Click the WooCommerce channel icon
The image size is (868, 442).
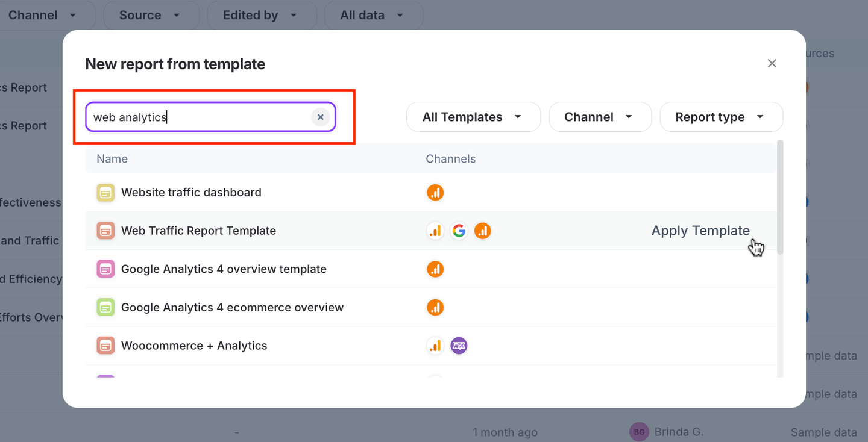pyautogui.click(x=459, y=346)
